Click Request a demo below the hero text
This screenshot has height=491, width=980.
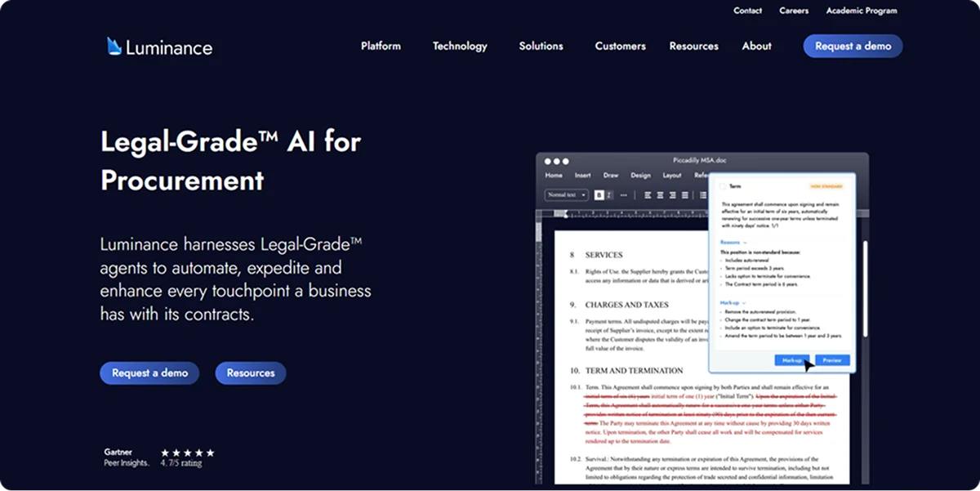tap(149, 373)
